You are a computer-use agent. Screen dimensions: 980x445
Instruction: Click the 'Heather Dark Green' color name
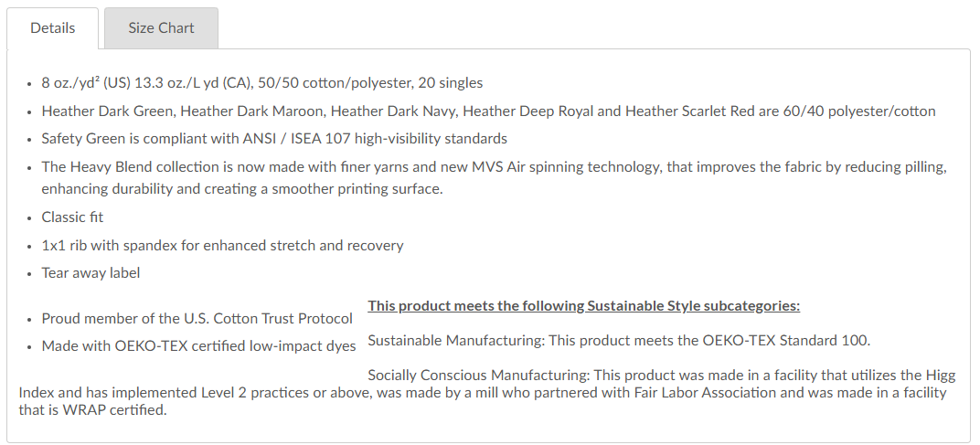pos(107,111)
